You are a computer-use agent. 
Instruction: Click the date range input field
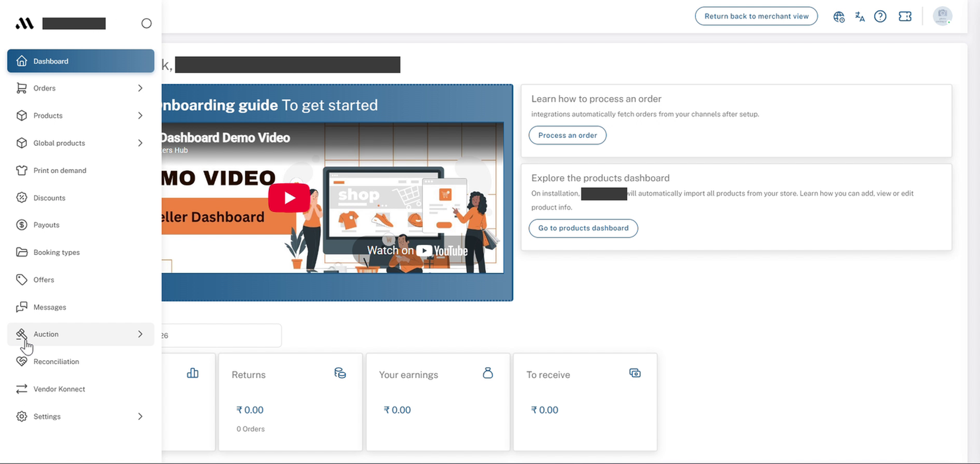[x=221, y=336]
